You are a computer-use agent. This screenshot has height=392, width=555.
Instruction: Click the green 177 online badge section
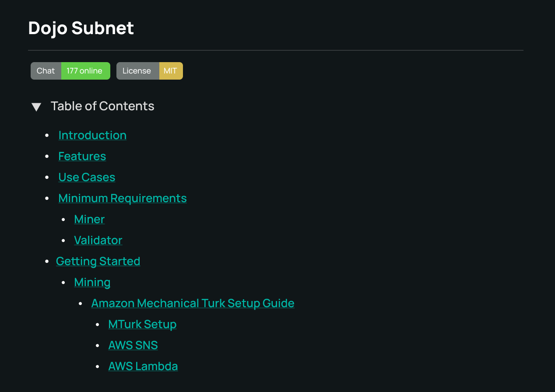tap(85, 71)
